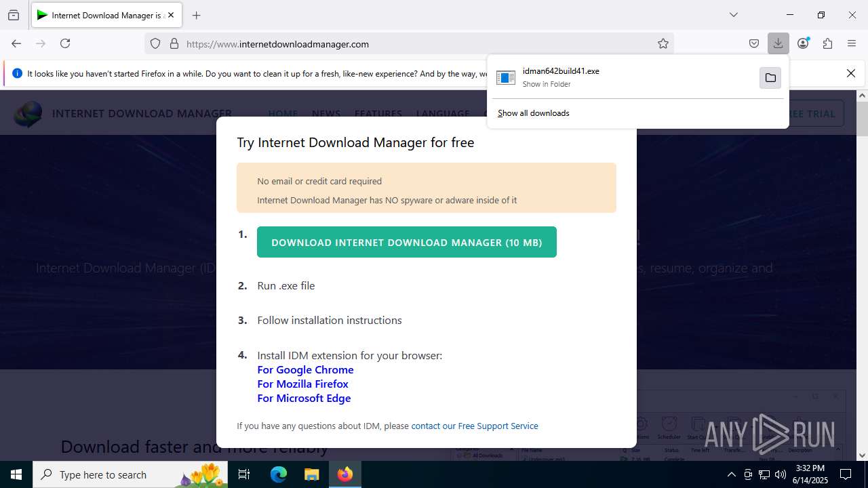Open For Microsoft Edge extension link
Screen dimensions: 868x488
pyautogui.click(x=304, y=398)
